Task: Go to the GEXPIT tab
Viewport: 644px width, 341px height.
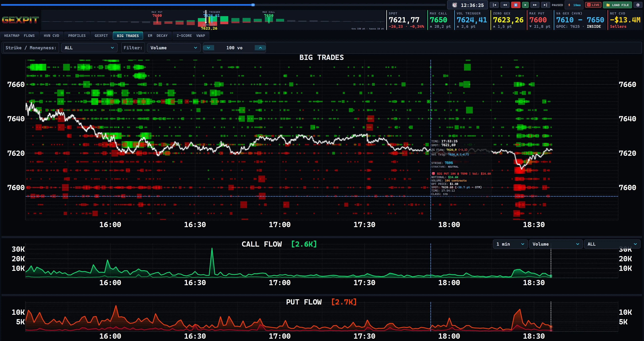Action: tap(101, 36)
